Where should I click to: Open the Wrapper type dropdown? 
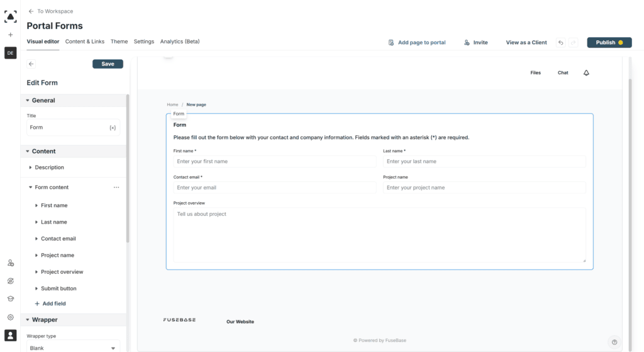click(73, 348)
